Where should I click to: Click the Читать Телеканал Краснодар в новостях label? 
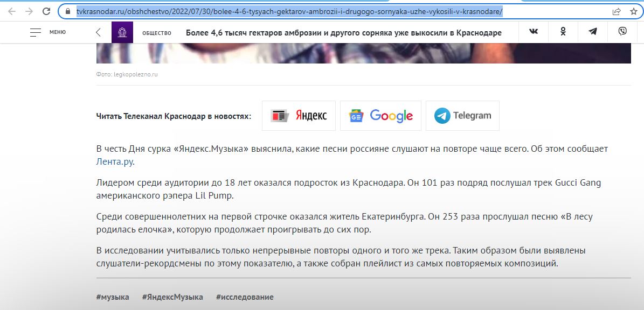pos(174,116)
